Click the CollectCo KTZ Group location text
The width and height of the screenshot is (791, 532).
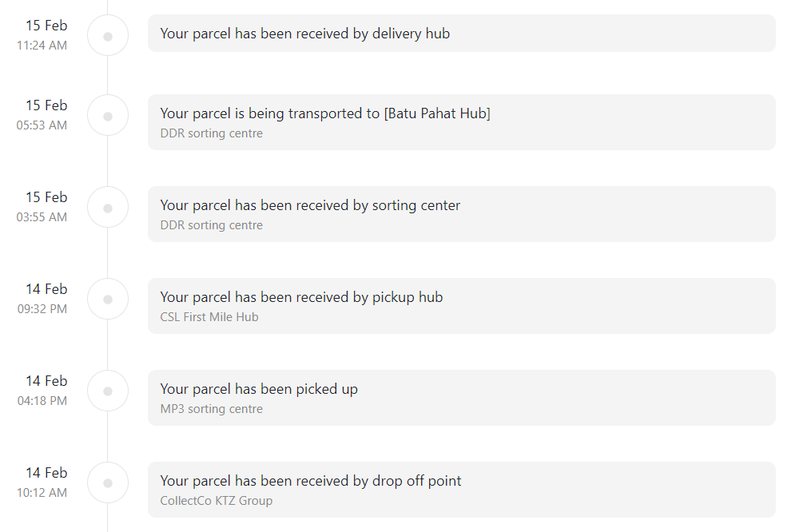click(x=217, y=501)
